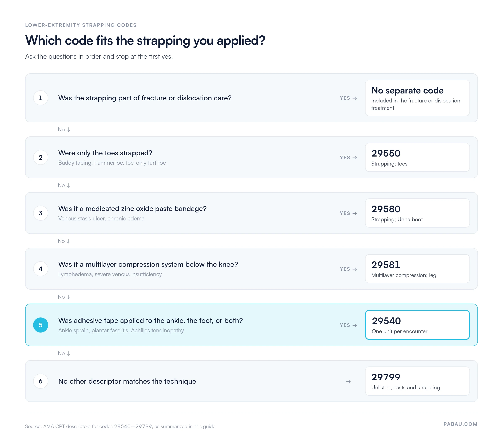This screenshot has height=448, width=503.
Task: Follow the No arrow below question 5
Action: (x=64, y=353)
